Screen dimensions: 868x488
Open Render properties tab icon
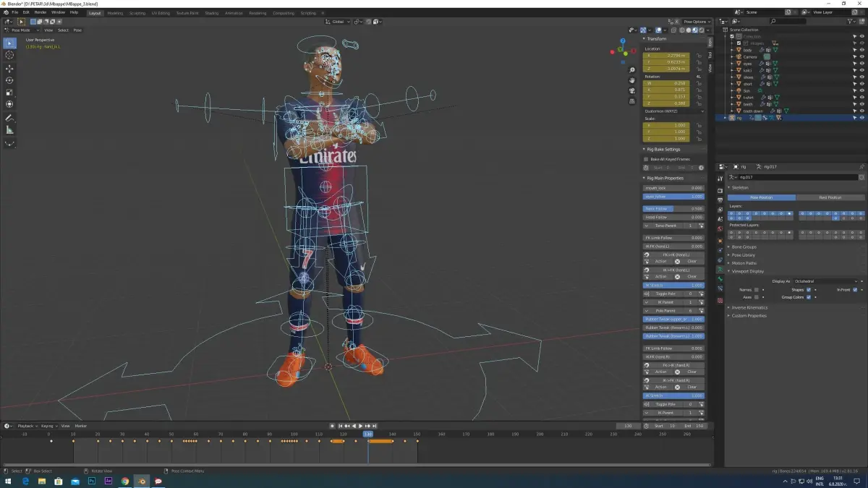click(720, 189)
